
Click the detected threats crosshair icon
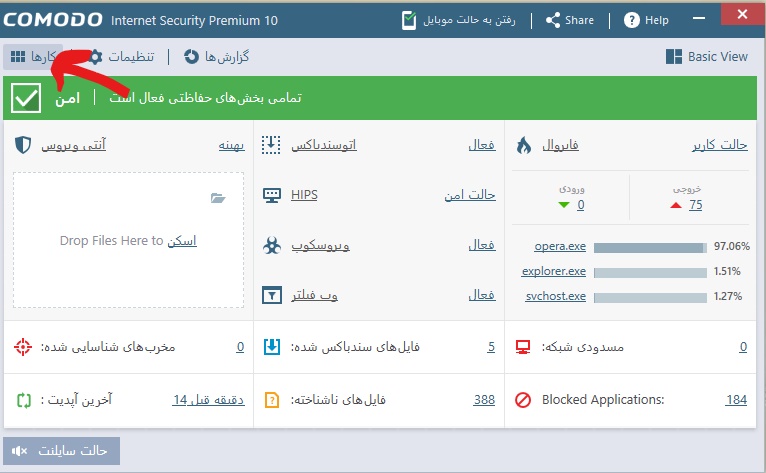tap(23, 347)
